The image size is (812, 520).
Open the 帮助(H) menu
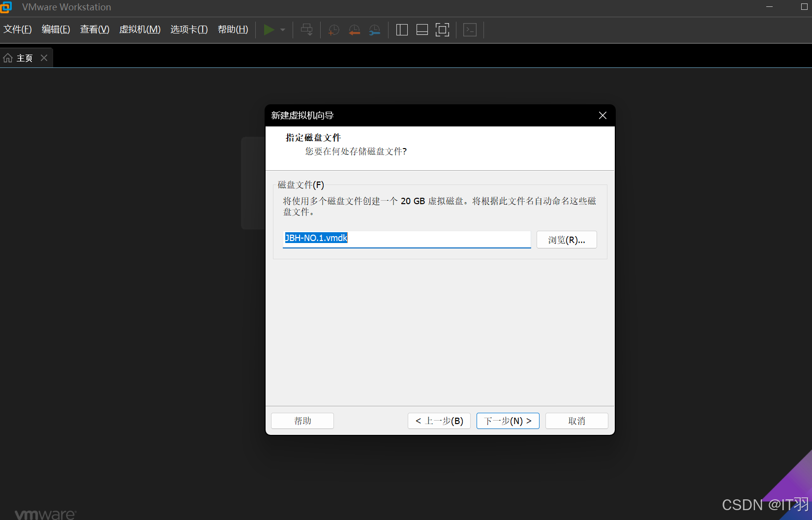[x=233, y=30]
